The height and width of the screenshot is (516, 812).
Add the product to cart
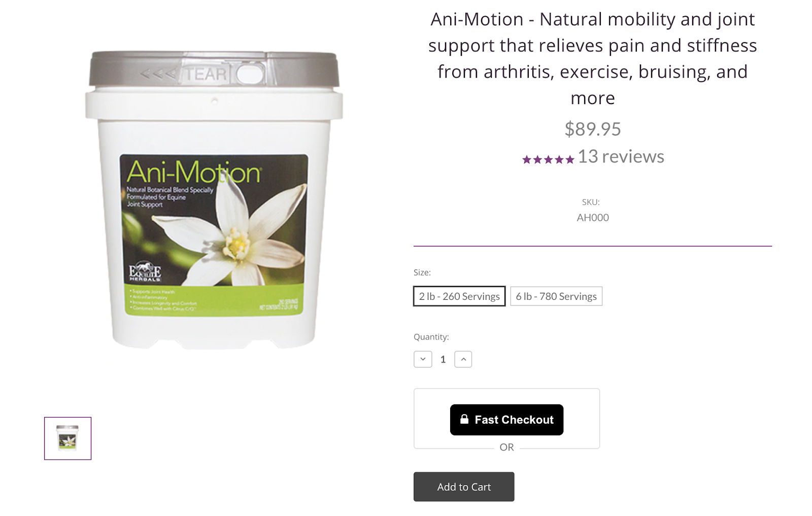click(x=464, y=487)
